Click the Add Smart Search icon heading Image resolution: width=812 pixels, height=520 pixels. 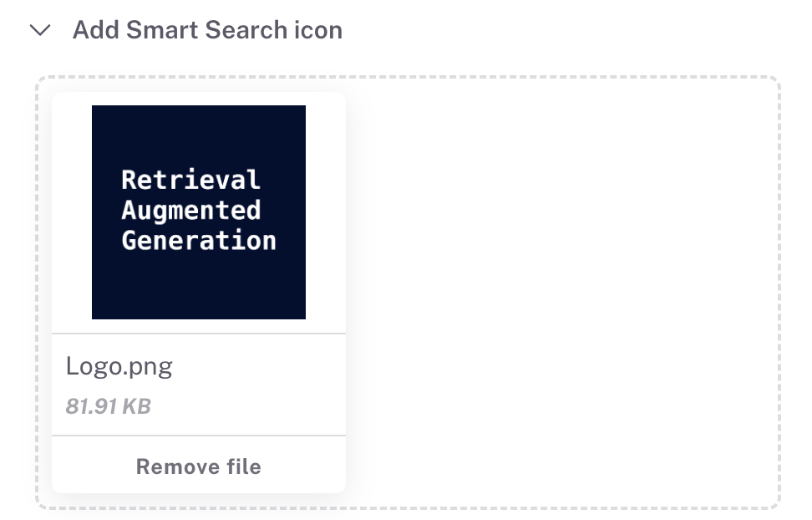(207, 31)
